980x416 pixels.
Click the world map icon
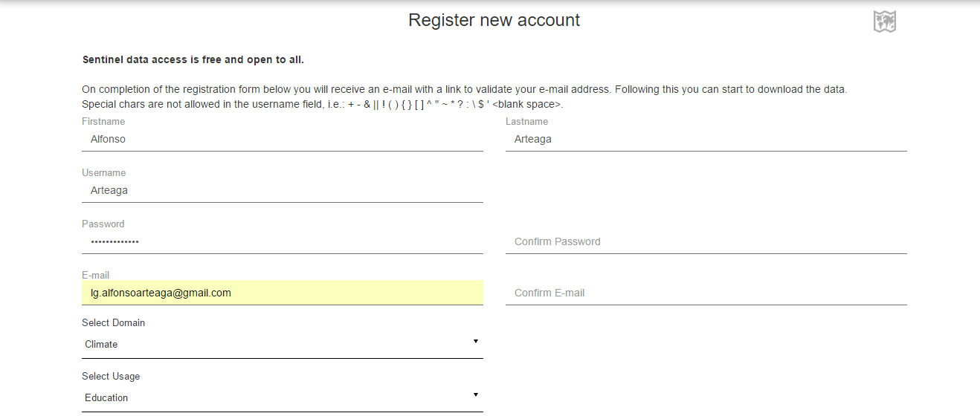click(884, 22)
